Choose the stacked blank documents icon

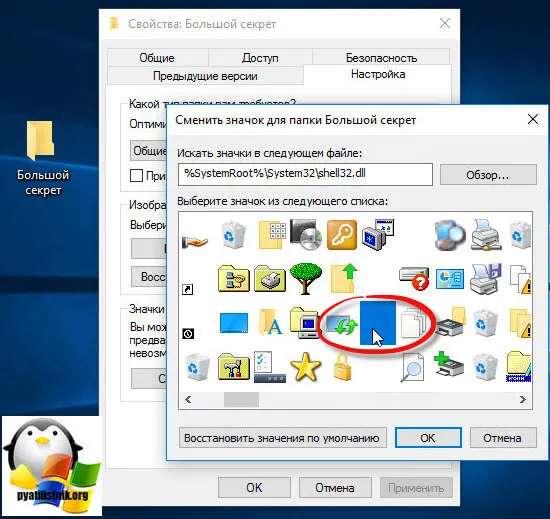[414, 323]
